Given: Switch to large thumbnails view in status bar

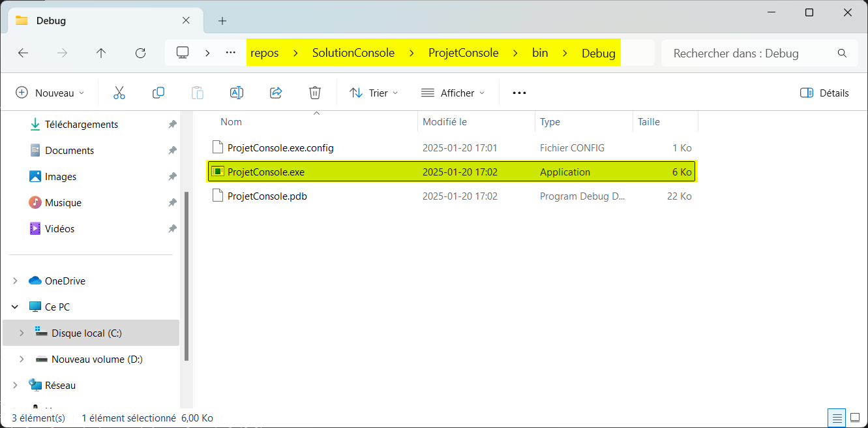Looking at the screenshot, I should (854, 418).
